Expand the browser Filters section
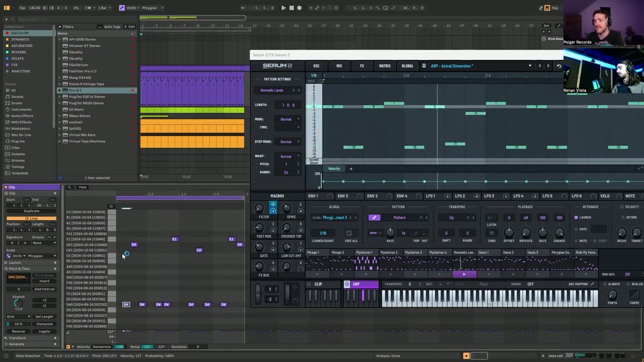 [60, 27]
